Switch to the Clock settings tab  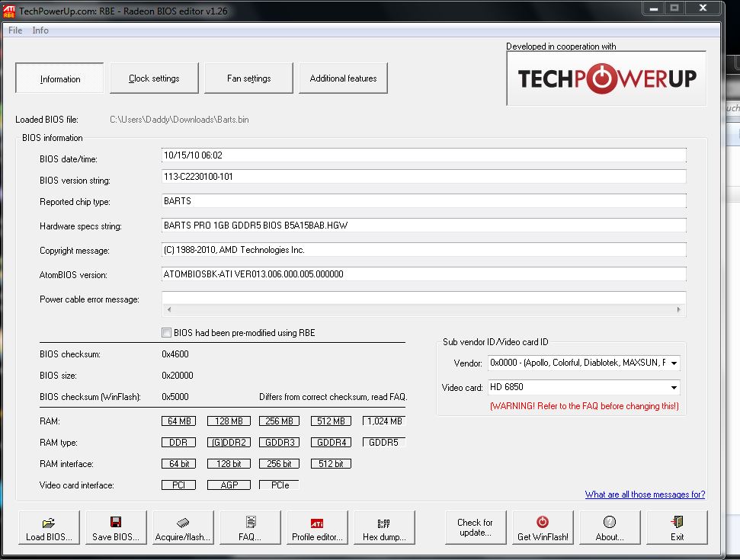click(154, 78)
